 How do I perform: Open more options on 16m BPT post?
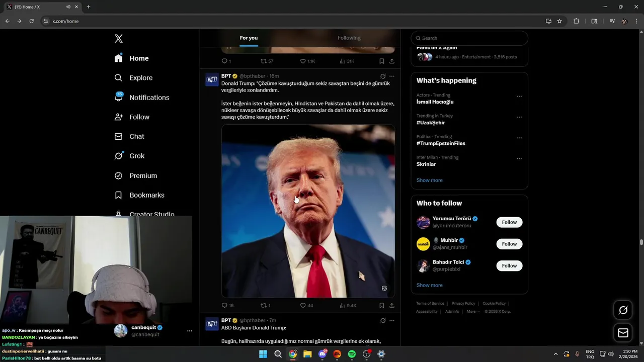[x=392, y=76]
